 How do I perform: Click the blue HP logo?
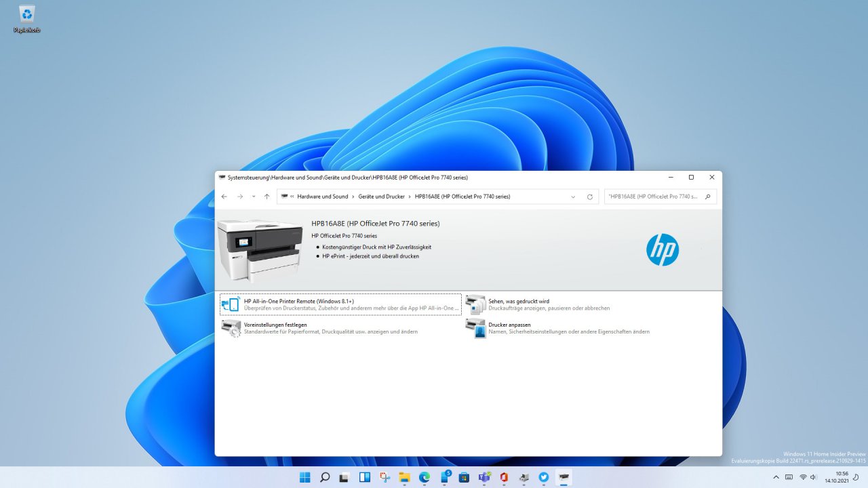pyautogui.click(x=663, y=249)
